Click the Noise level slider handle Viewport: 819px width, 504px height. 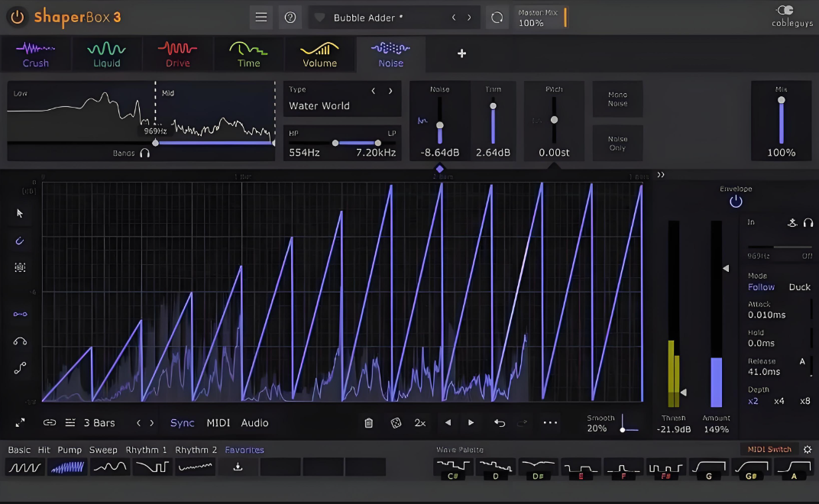click(x=440, y=125)
